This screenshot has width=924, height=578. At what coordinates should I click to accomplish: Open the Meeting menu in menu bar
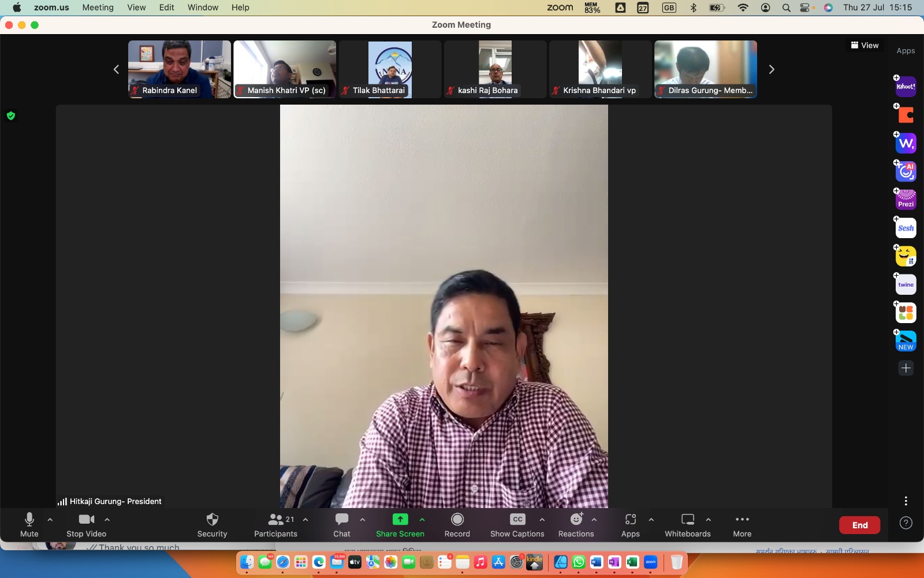[98, 8]
